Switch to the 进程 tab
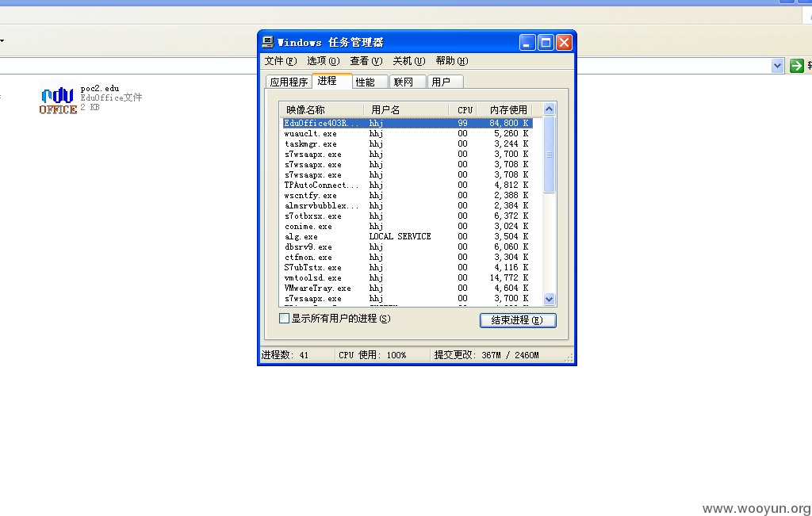 tap(332, 81)
